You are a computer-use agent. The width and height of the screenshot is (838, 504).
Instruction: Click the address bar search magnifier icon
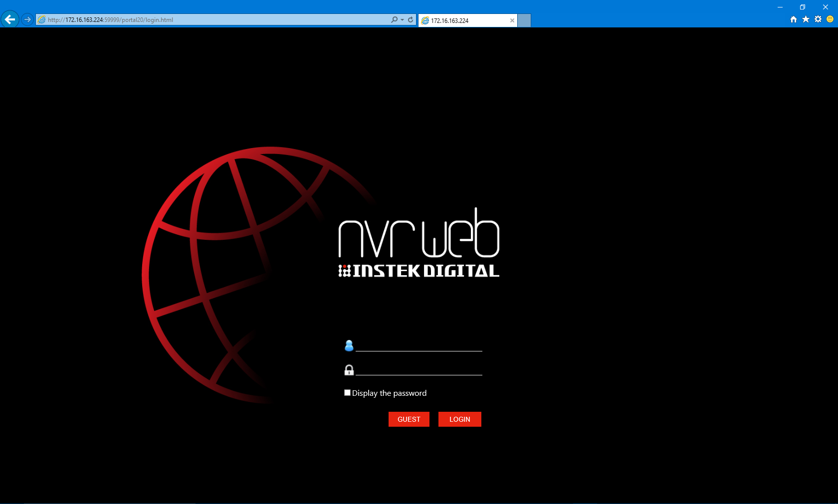point(394,20)
